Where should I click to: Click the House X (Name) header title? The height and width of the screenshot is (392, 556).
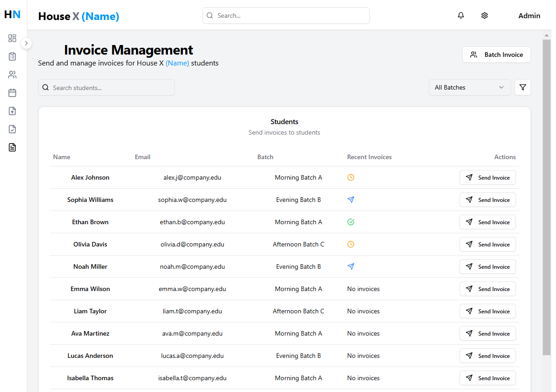tap(79, 16)
